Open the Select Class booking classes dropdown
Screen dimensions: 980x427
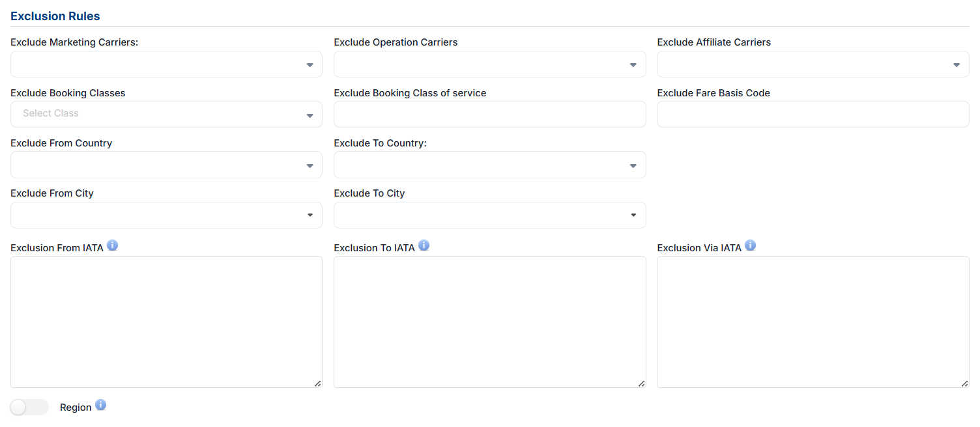pyautogui.click(x=166, y=115)
